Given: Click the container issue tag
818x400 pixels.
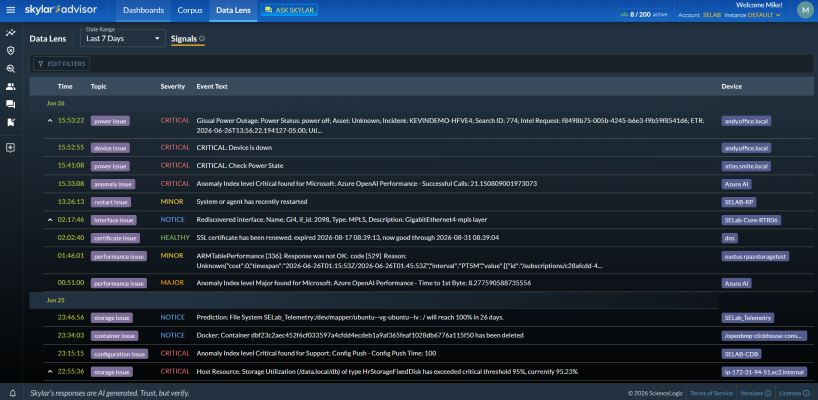Looking at the screenshot, I should 114,336.
